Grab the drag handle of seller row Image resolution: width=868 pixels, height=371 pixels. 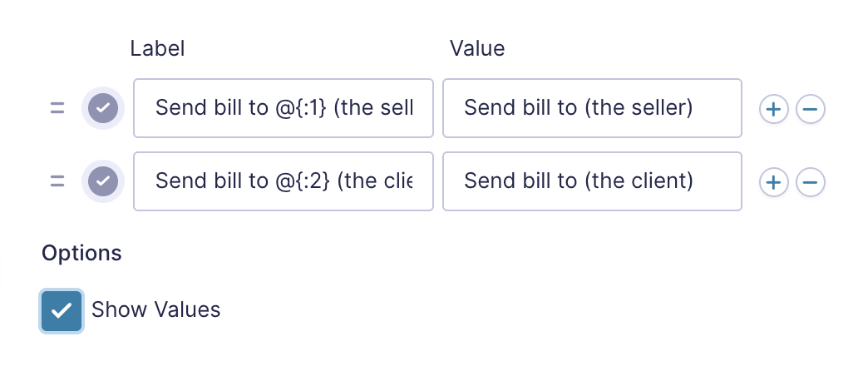[x=57, y=108]
